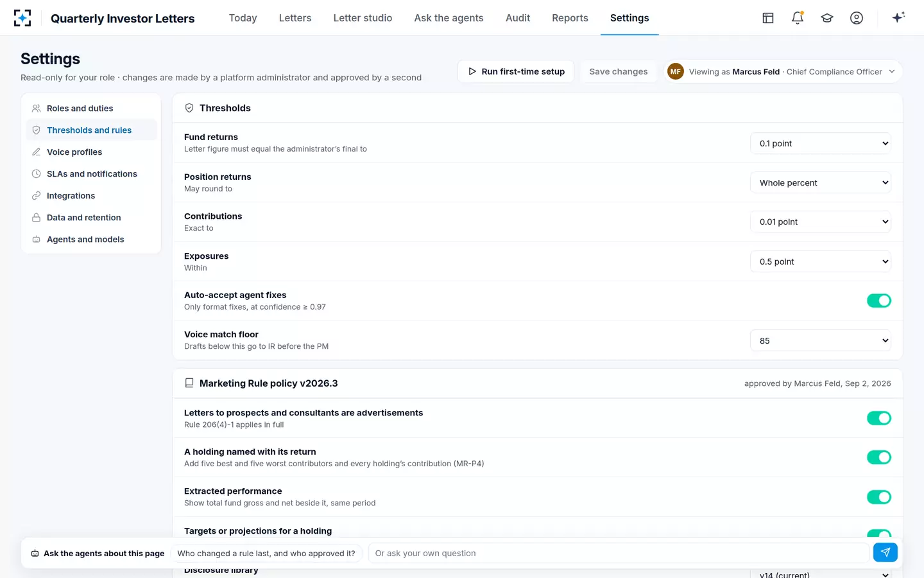The height and width of the screenshot is (578, 924).
Task: Open the Letters nav tab
Action: [x=295, y=18]
